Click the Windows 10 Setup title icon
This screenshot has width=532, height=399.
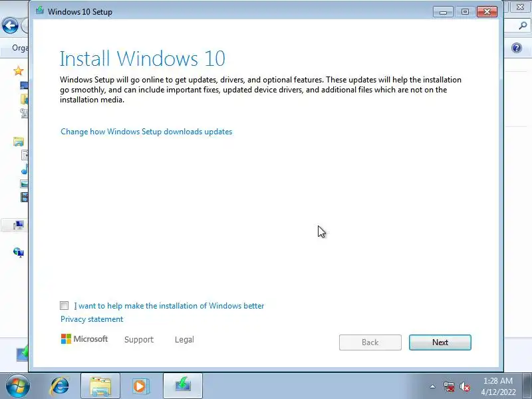[40, 10]
